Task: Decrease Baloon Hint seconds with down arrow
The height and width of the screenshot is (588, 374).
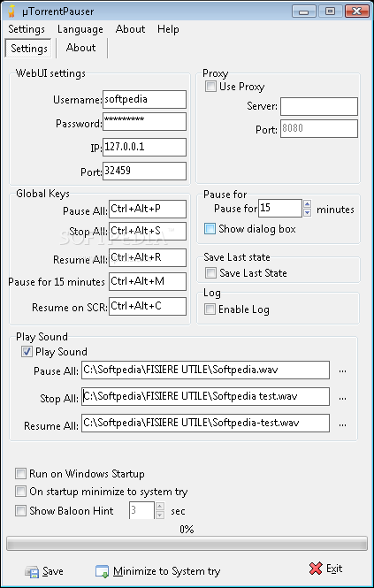Action: (x=160, y=515)
